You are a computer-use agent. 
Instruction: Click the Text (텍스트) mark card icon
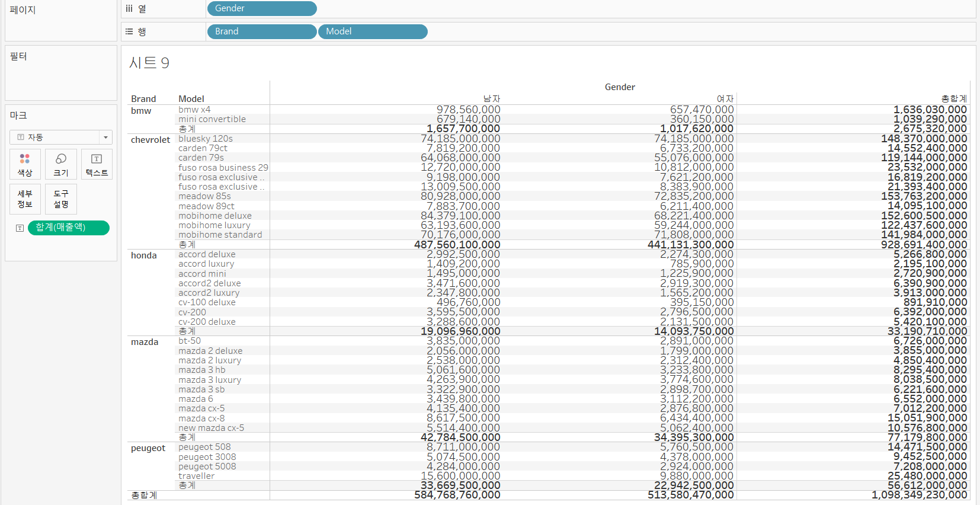pyautogui.click(x=97, y=164)
